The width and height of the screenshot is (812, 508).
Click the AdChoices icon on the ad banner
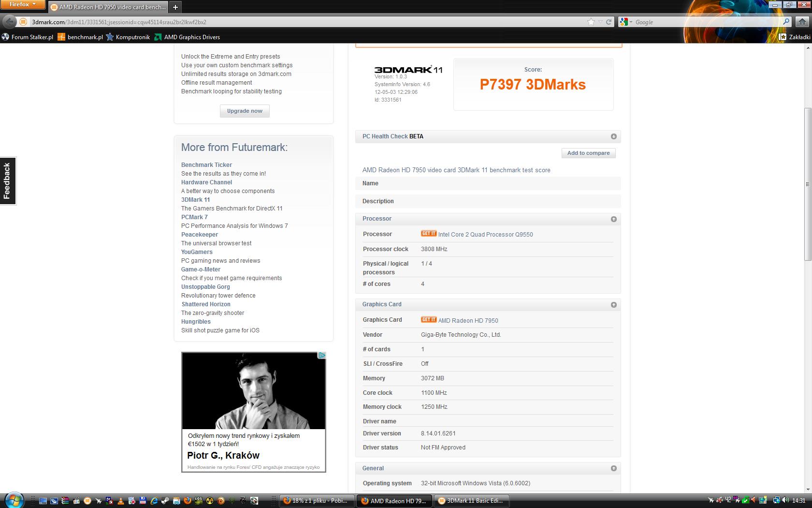[321, 355]
